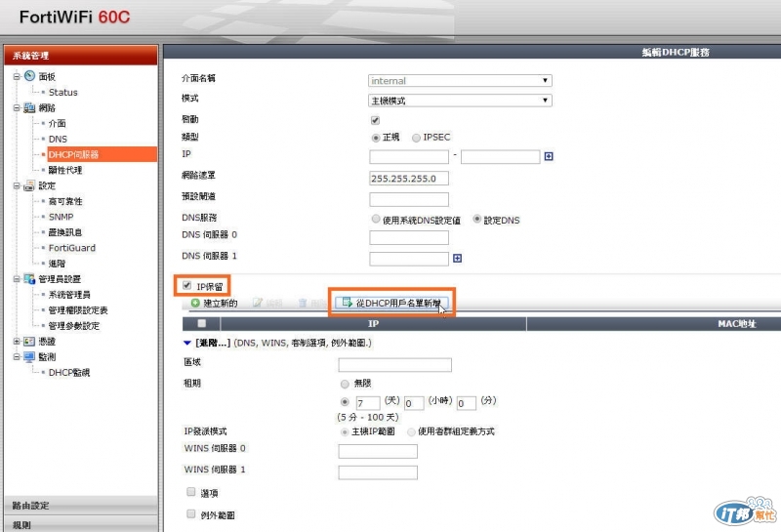This screenshot has height=532, width=781.
Task: Select 設定DNS radio option
Action: [477, 219]
